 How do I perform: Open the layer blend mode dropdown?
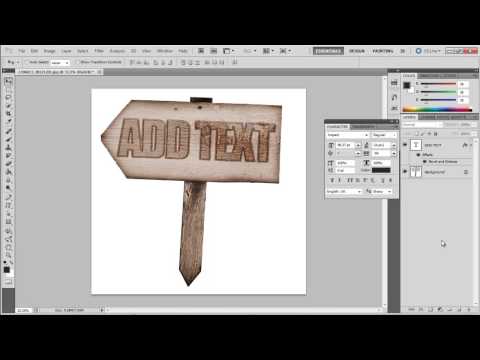pyautogui.click(x=422, y=125)
